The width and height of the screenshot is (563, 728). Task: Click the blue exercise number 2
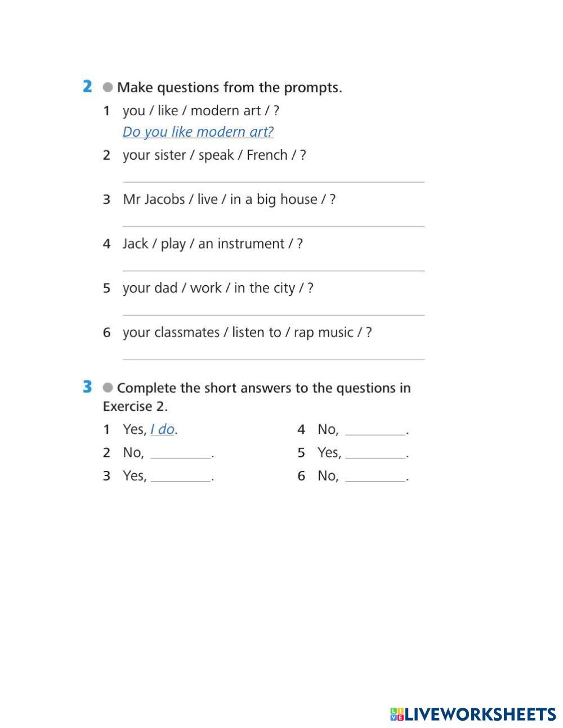87,87
